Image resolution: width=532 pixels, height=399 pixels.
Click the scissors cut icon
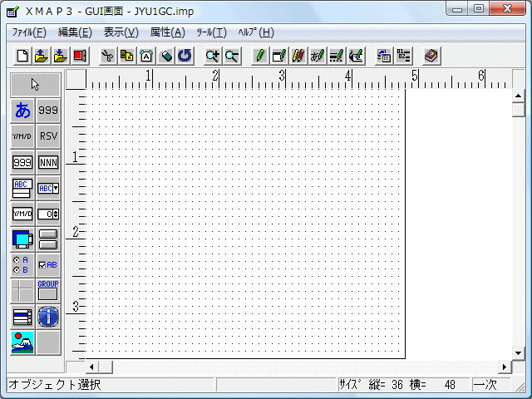(x=107, y=56)
